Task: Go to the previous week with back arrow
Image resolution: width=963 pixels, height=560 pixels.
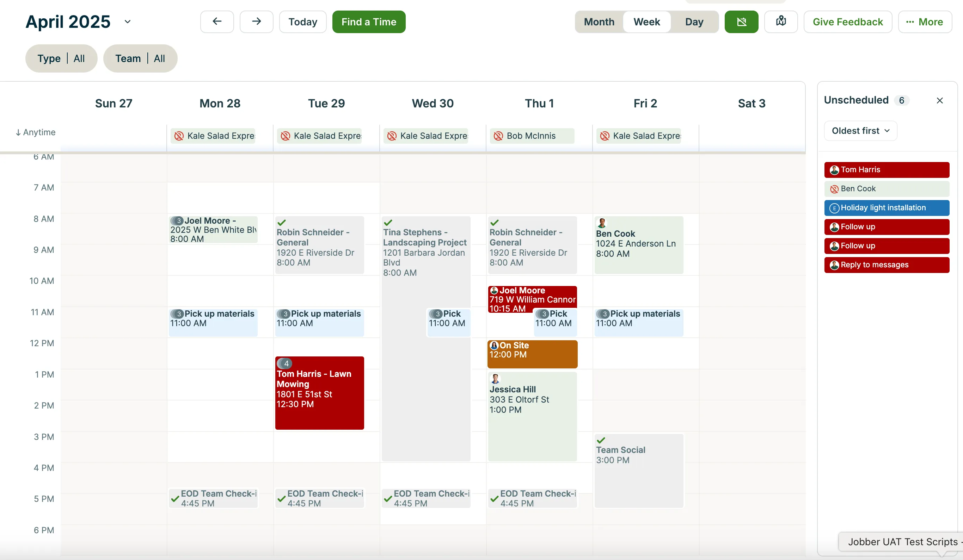Action: [x=217, y=22]
